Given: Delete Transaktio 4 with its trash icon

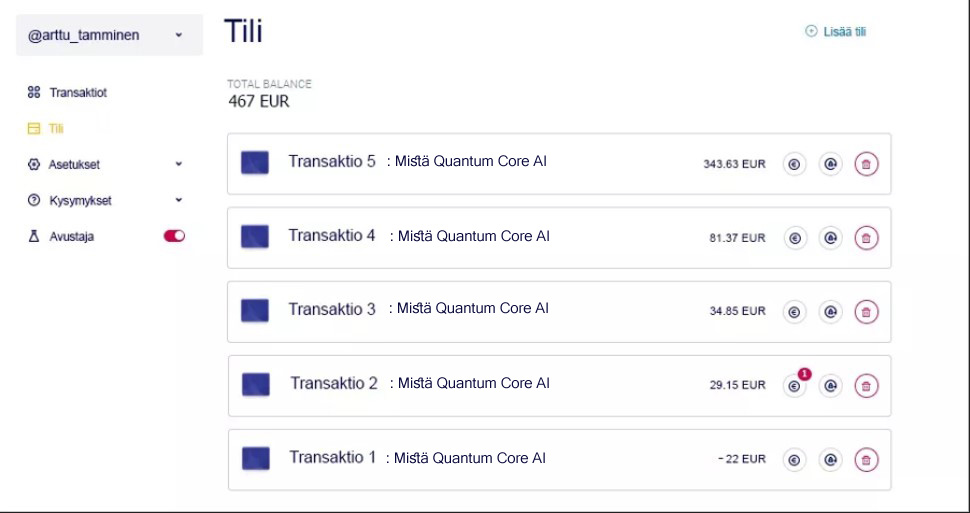Looking at the screenshot, I should 866,238.
